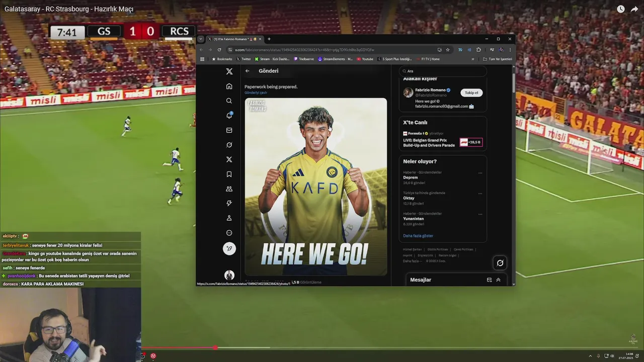Open options dots for Yunanistan trend
The width and height of the screenshot is (644, 362).
480,214
